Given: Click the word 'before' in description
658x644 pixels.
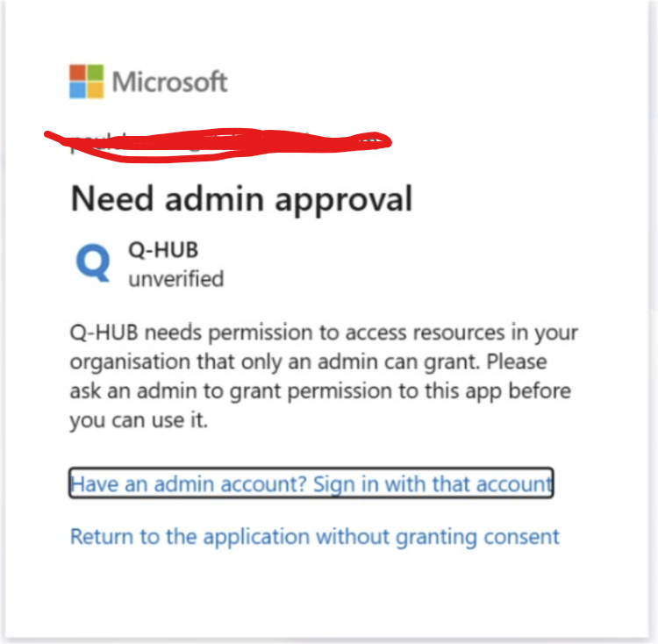Looking at the screenshot, I should pos(540,390).
